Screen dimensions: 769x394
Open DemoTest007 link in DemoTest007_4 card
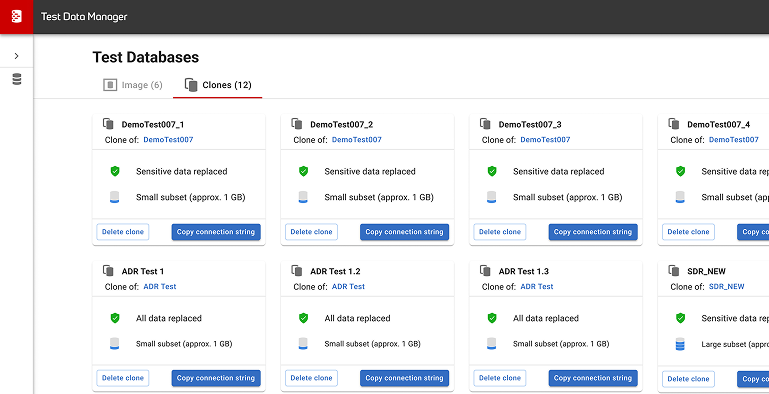[734, 140]
